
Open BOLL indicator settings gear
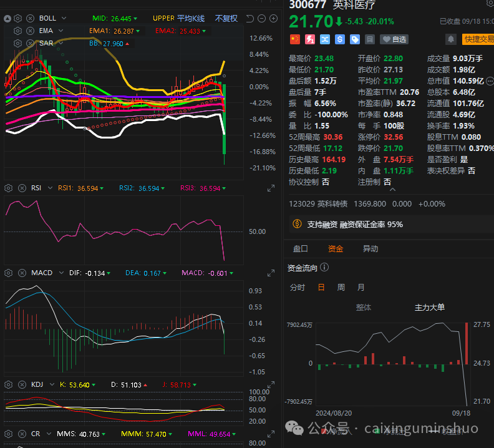coord(19,18)
